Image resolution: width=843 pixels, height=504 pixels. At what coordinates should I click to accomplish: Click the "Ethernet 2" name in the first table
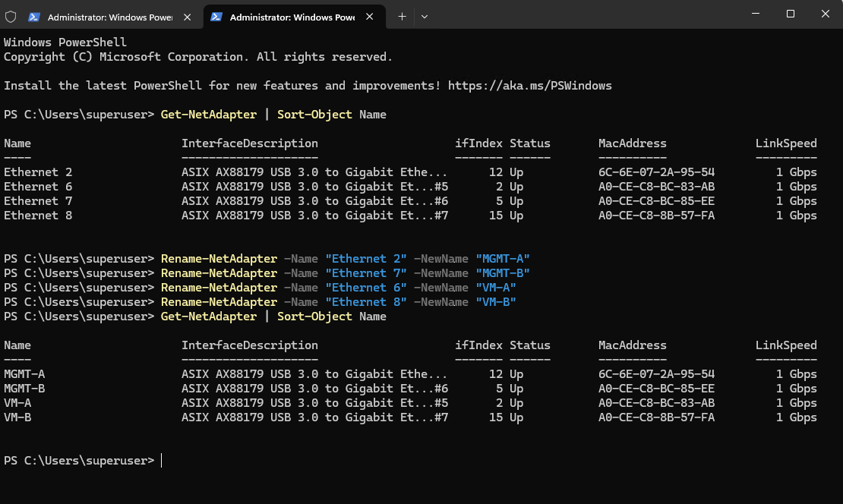pyautogui.click(x=38, y=172)
